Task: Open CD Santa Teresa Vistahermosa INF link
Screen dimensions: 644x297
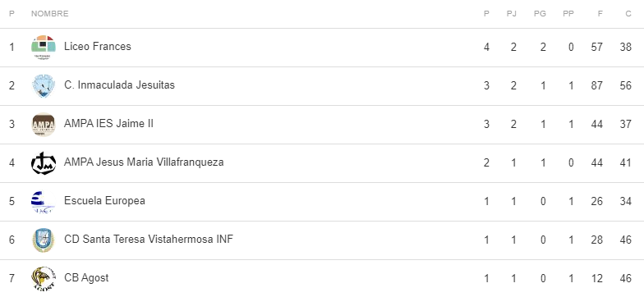Action: click(149, 240)
